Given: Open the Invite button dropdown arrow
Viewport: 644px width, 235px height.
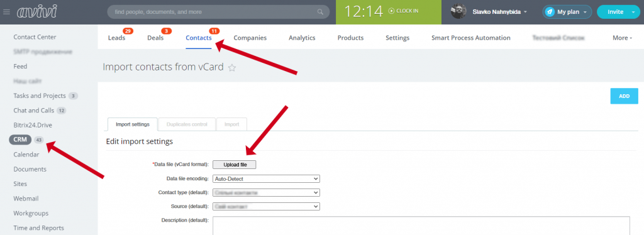Looking at the screenshot, I should click(633, 12).
